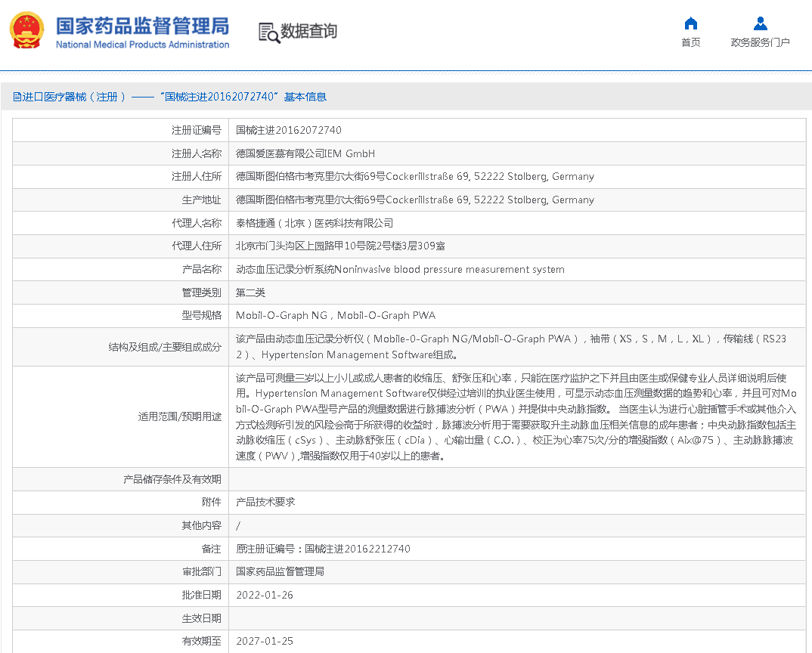This screenshot has height=653, width=812.
Task: Click the 生产地址 address value
Action: click(x=414, y=200)
